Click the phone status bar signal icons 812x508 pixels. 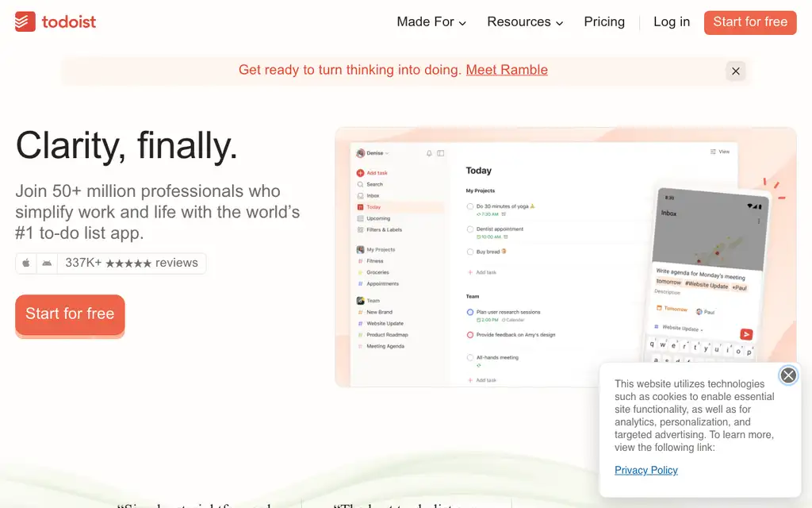[755, 206]
